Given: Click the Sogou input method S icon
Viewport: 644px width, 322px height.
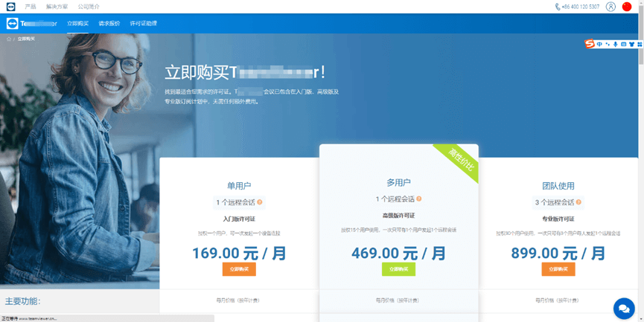Looking at the screenshot, I should point(590,44).
